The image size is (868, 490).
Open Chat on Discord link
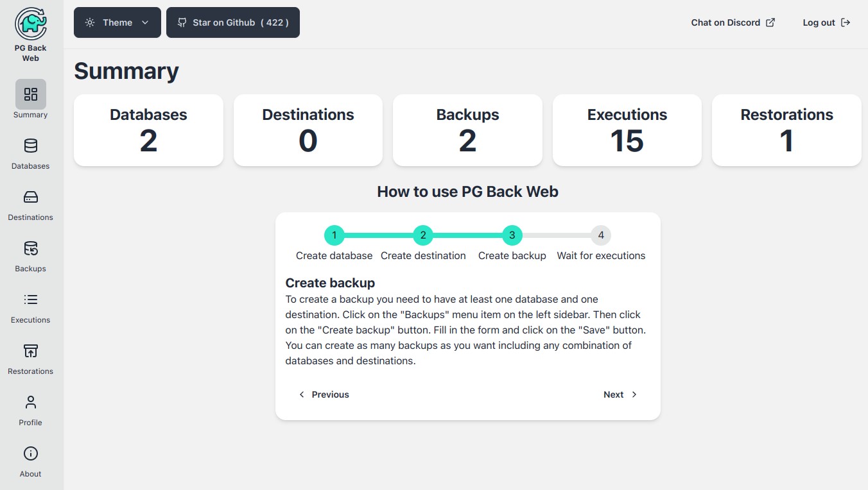click(x=733, y=22)
